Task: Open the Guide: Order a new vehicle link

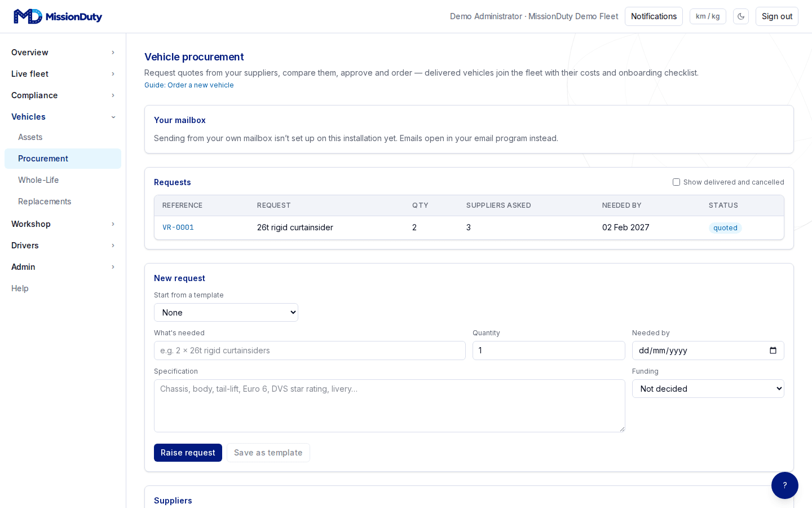Action: (x=189, y=85)
